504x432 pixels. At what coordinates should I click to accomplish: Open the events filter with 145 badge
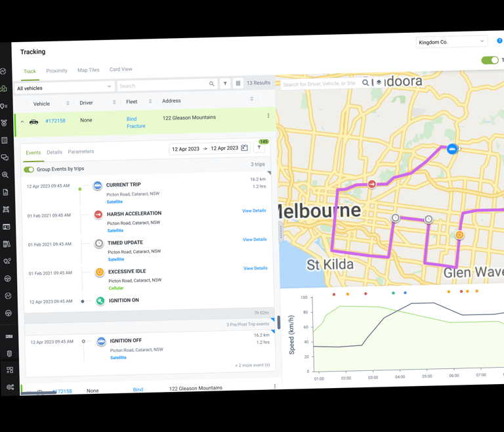tap(259, 147)
